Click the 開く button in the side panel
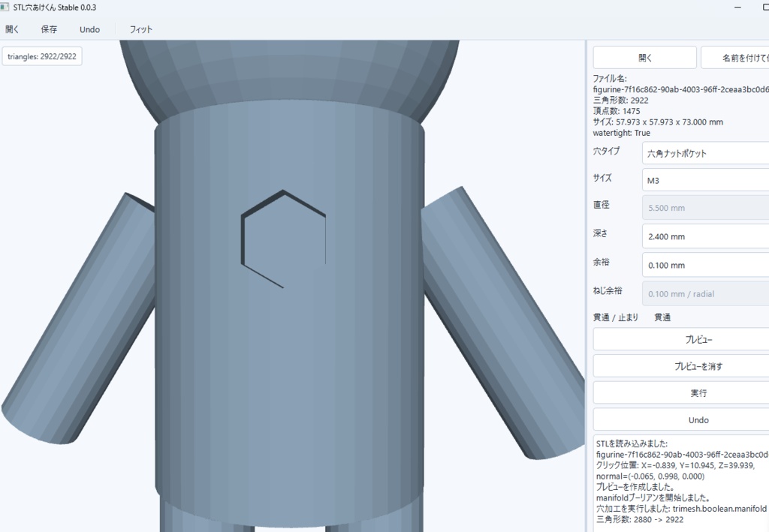 (x=645, y=58)
